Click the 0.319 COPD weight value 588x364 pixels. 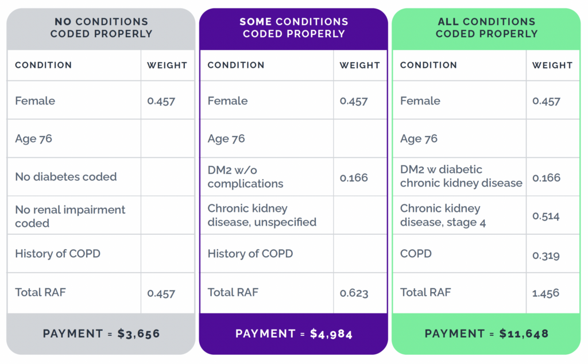(546, 255)
